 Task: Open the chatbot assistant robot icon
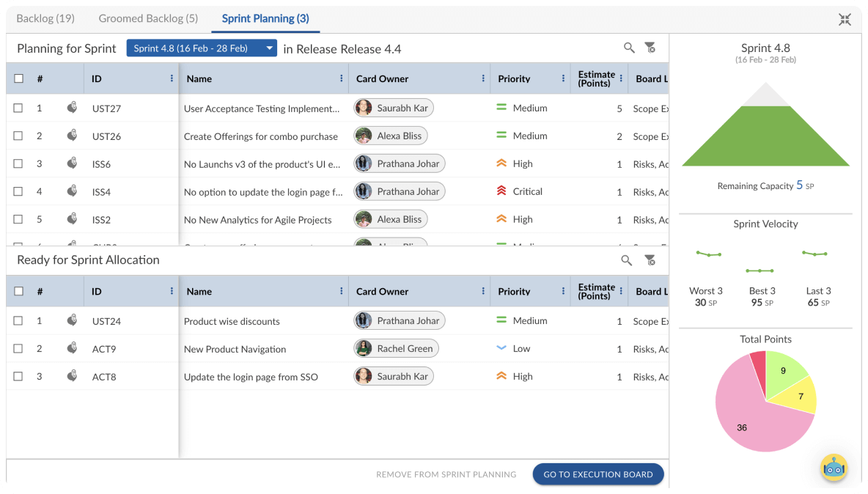[x=834, y=468]
